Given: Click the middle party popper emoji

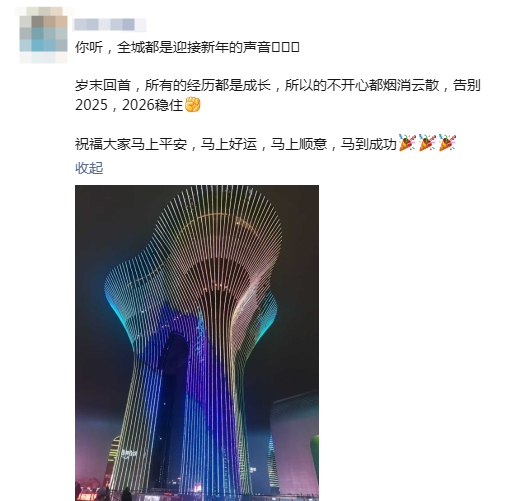Looking at the screenshot, I should [x=427, y=143].
